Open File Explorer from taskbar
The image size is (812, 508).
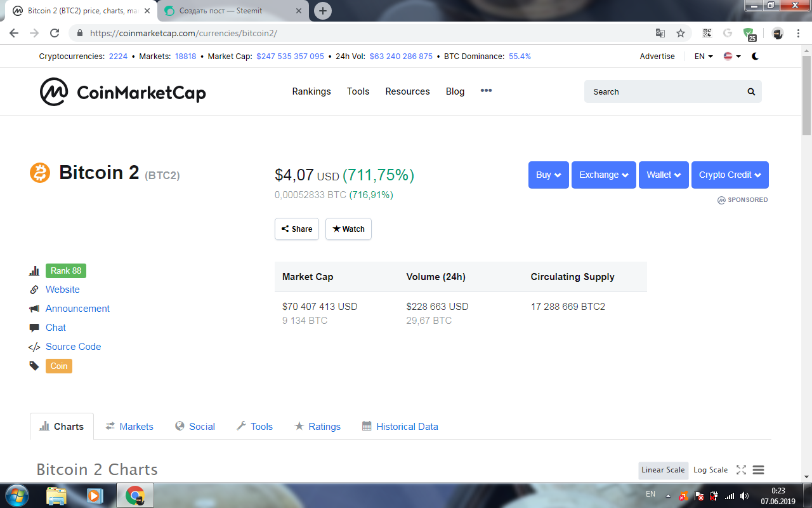click(x=56, y=495)
